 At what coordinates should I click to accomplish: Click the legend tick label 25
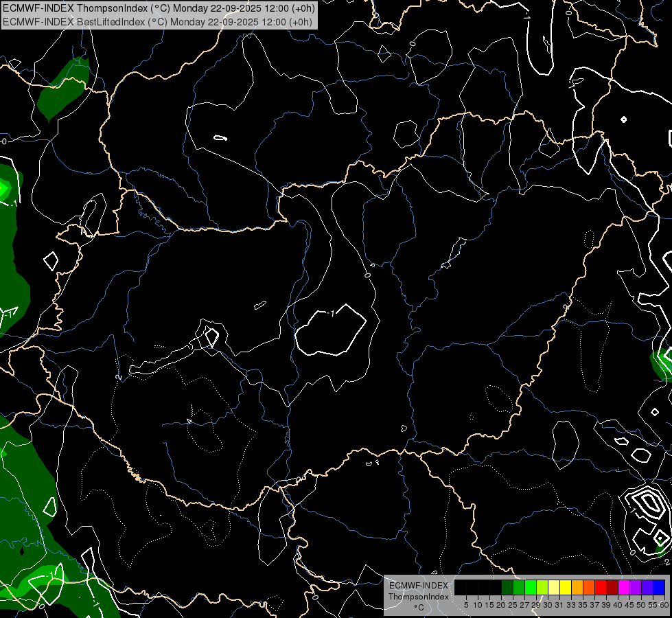coord(513,605)
